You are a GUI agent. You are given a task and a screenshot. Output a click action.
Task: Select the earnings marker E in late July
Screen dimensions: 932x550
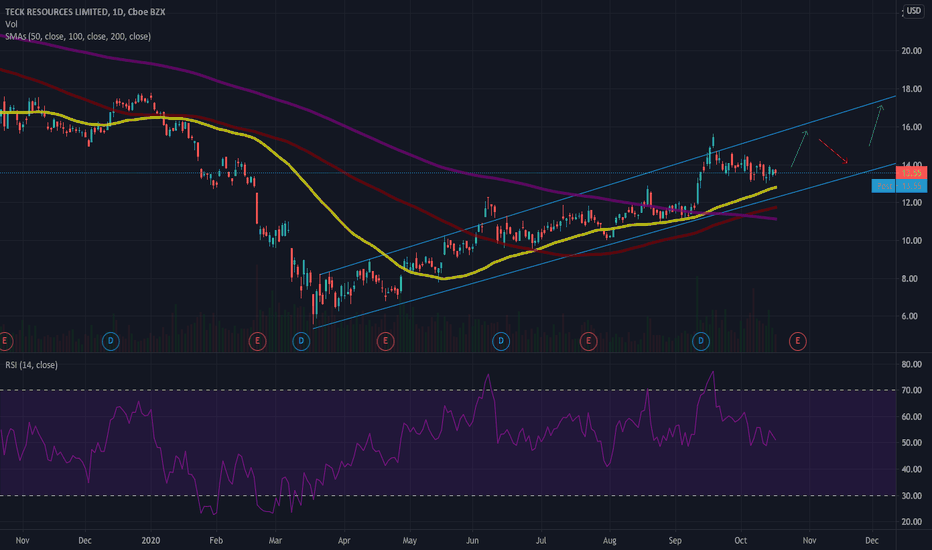(x=588, y=341)
